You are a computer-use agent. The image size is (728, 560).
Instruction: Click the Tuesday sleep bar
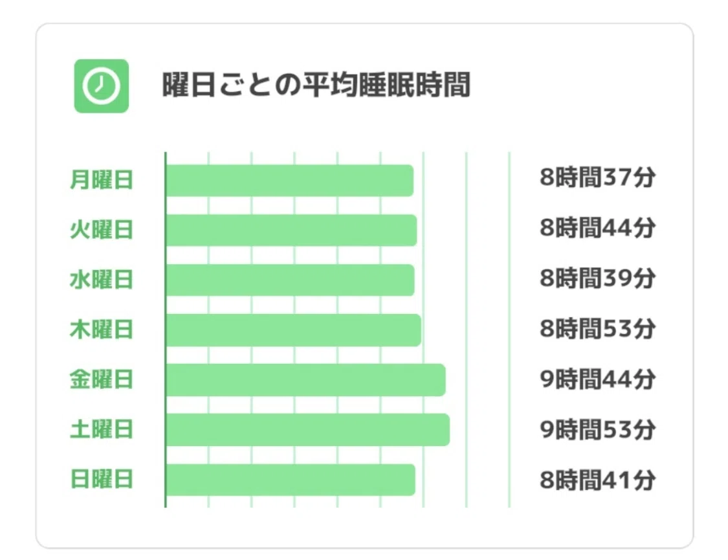292,230
